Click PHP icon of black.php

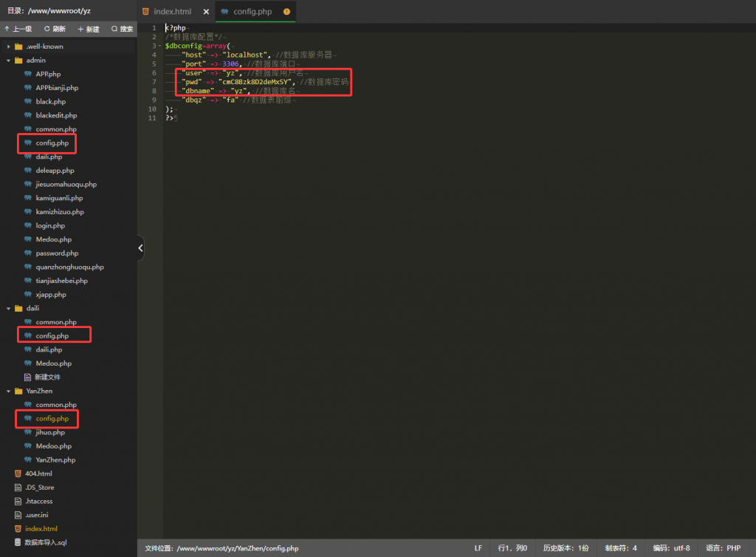point(28,101)
